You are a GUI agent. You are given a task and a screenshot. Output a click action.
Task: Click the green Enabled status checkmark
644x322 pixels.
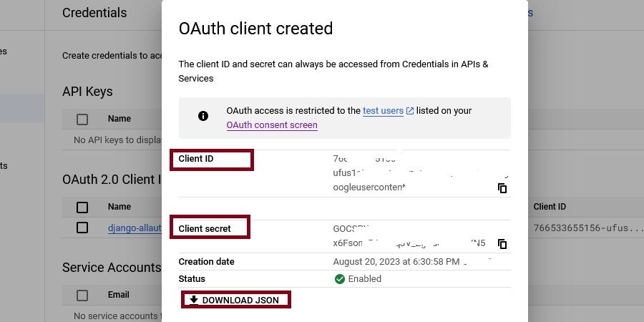coord(340,278)
